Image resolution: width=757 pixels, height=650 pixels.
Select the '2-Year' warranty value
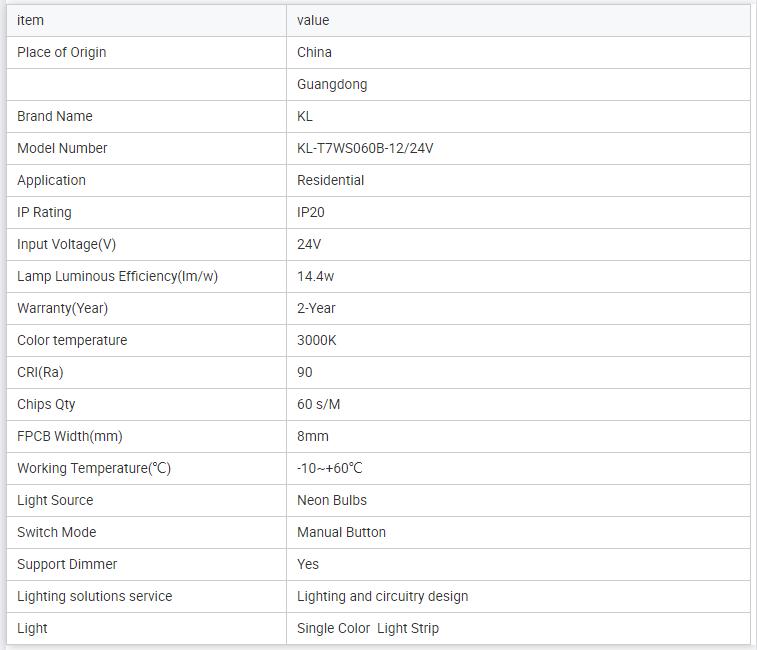pos(316,308)
